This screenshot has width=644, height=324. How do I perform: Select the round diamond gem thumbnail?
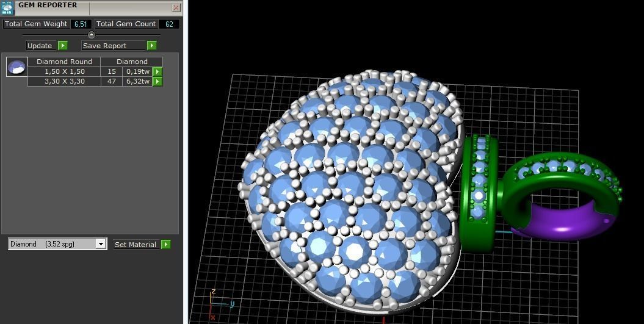point(17,67)
